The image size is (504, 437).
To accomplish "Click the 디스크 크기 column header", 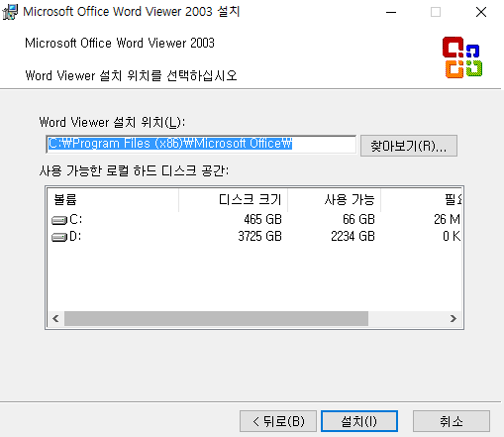I will (x=234, y=200).
